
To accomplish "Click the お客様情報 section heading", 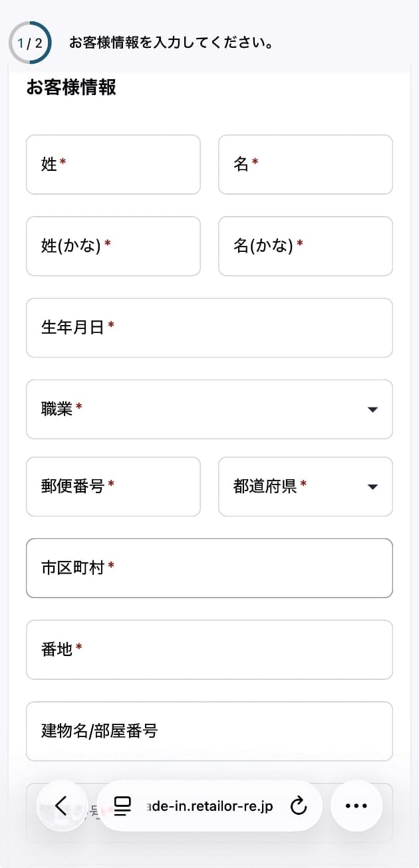I will pyautogui.click(x=71, y=87).
